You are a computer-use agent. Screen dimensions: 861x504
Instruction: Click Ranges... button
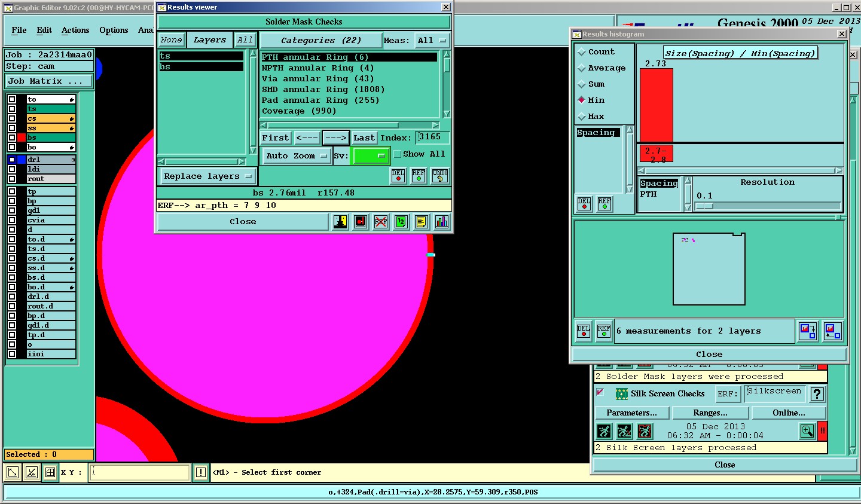pos(710,413)
